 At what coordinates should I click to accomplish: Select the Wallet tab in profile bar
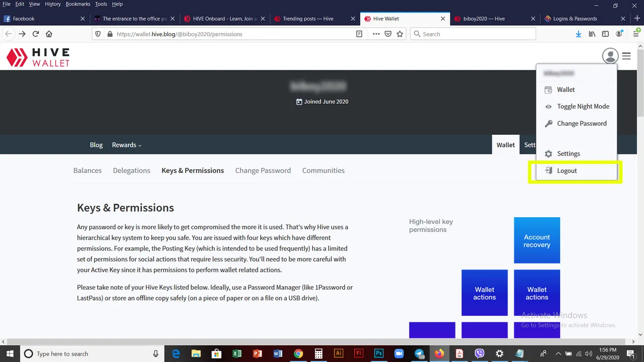506,145
